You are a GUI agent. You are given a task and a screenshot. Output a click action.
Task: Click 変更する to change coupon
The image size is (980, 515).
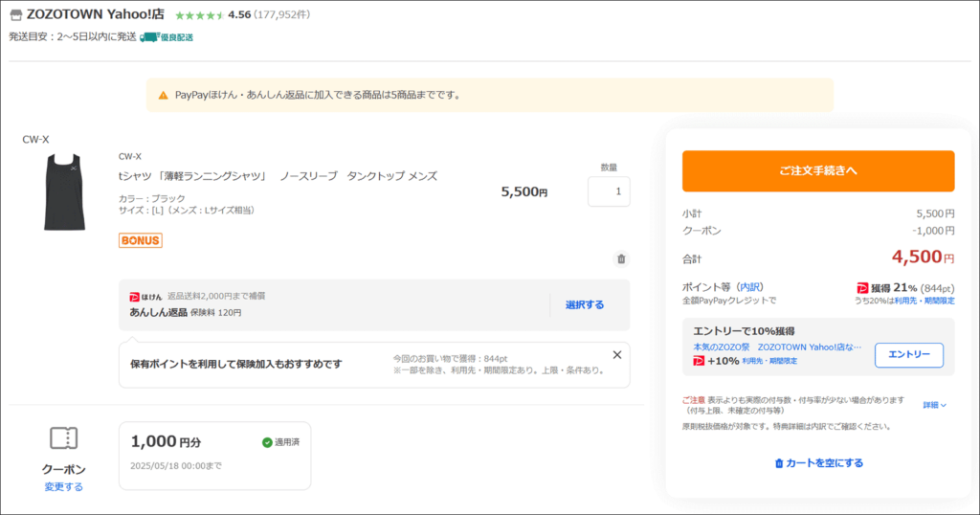(x=64, y=487)
